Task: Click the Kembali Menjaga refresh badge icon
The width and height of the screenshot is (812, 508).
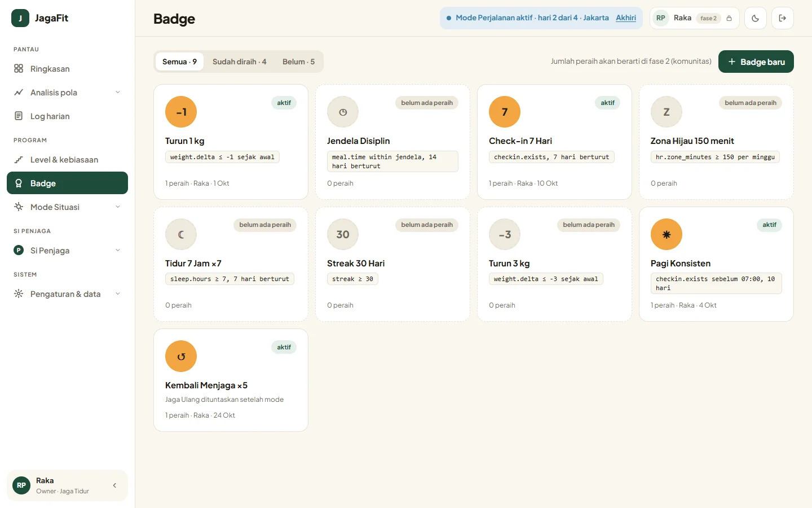Action: pos(181,356)
